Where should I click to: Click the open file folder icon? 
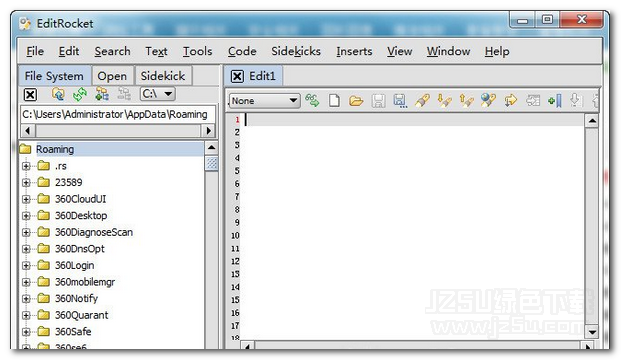[x=356, y=101]
